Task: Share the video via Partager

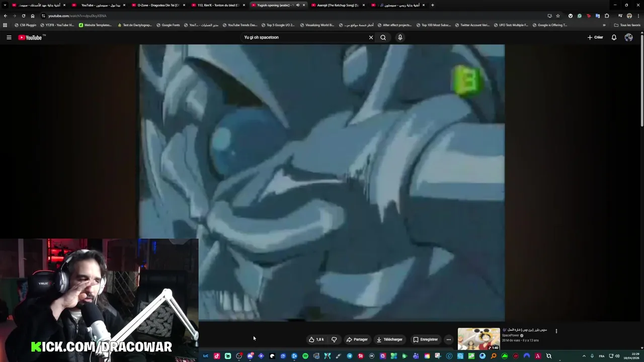Action: (357, 339)
